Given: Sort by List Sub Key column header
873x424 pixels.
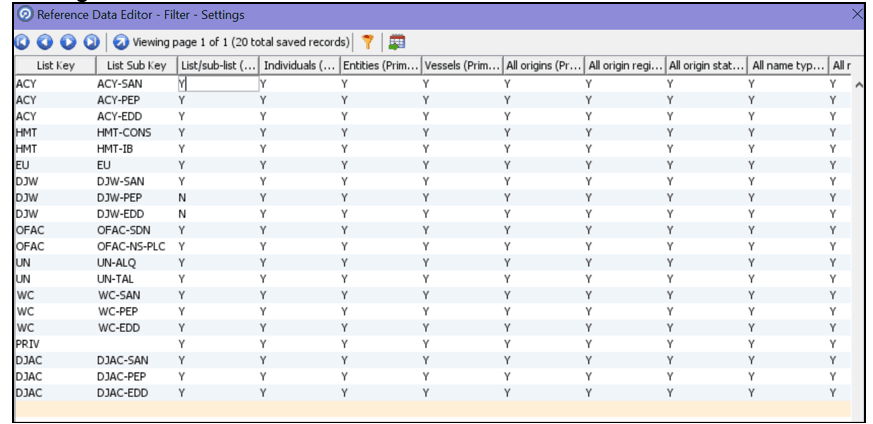Looking at the screenshot, I should tap(136, 66).
